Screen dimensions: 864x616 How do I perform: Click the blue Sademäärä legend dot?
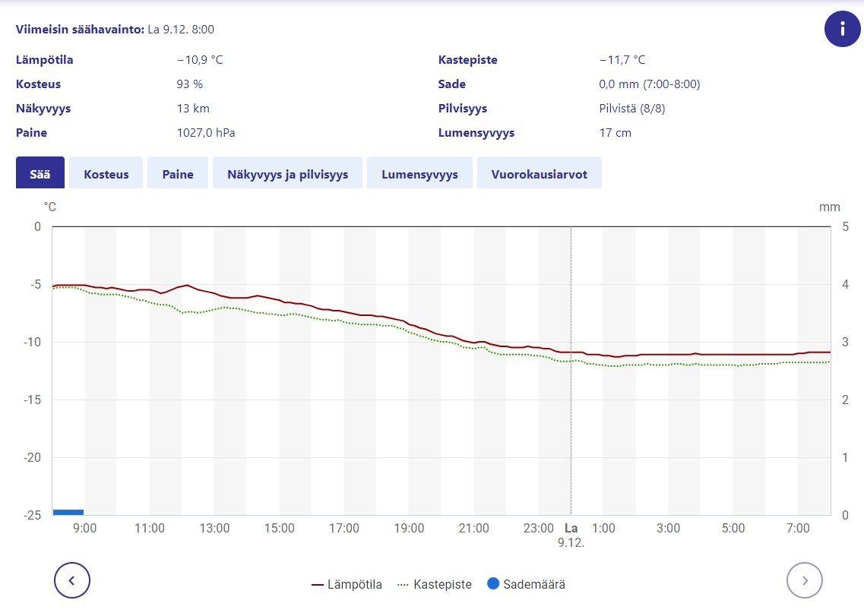[492, 584]
